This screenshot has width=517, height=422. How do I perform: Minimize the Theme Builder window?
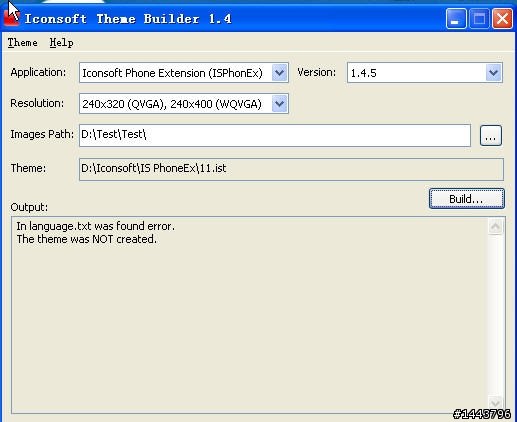point(456,19)
